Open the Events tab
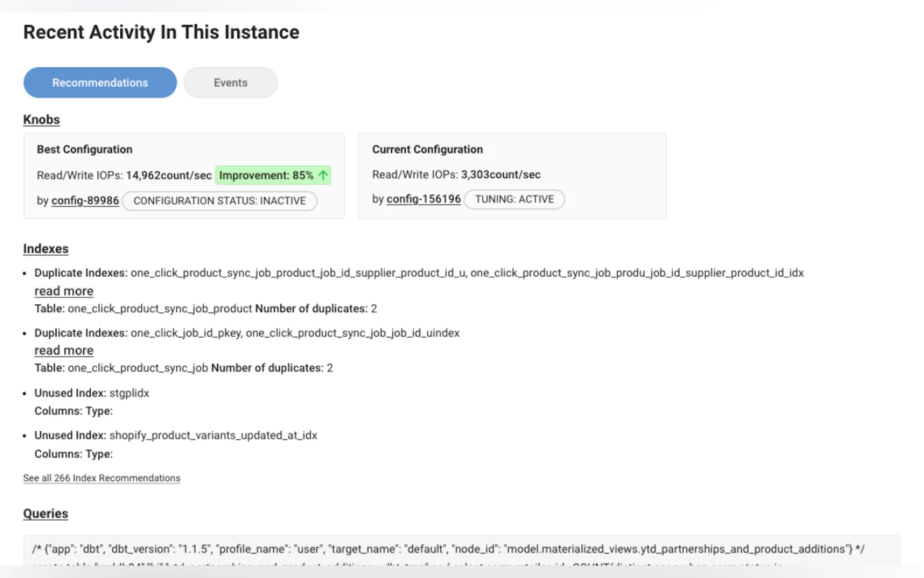This screenshot has height=578, width=924. tap(230, 83)
